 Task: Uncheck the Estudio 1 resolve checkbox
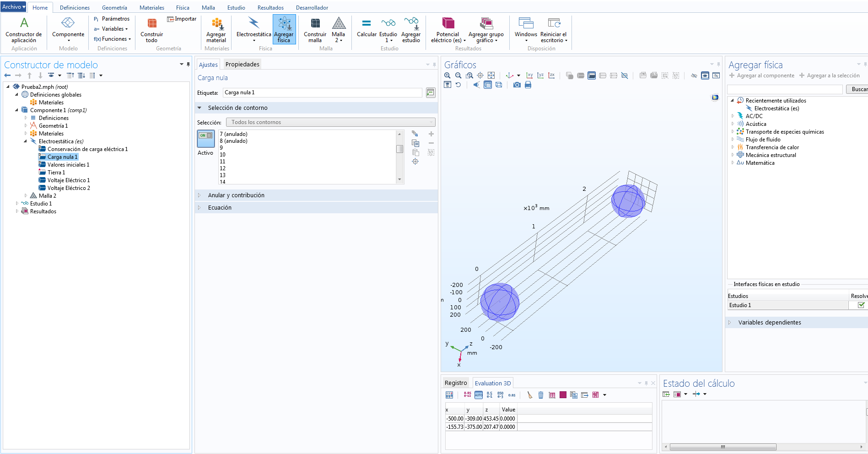(861, 305)
